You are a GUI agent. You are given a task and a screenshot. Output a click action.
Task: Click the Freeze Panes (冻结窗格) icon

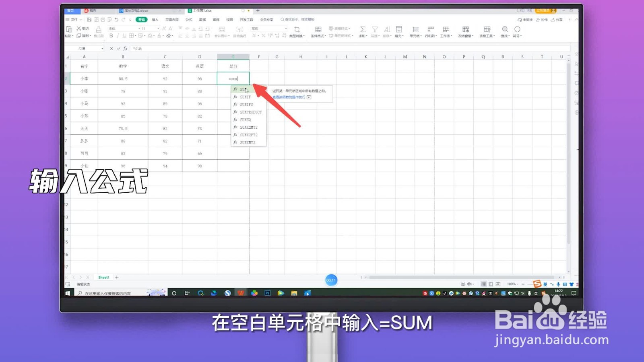point(466,29)
